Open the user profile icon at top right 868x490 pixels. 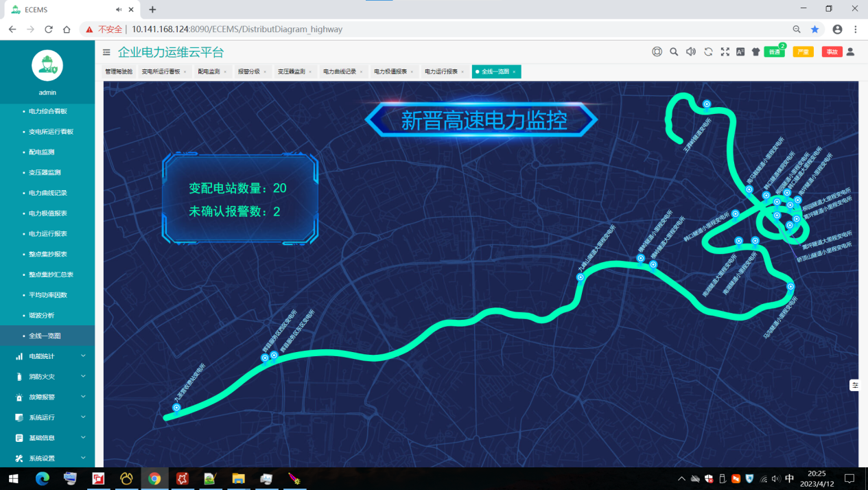850,51
